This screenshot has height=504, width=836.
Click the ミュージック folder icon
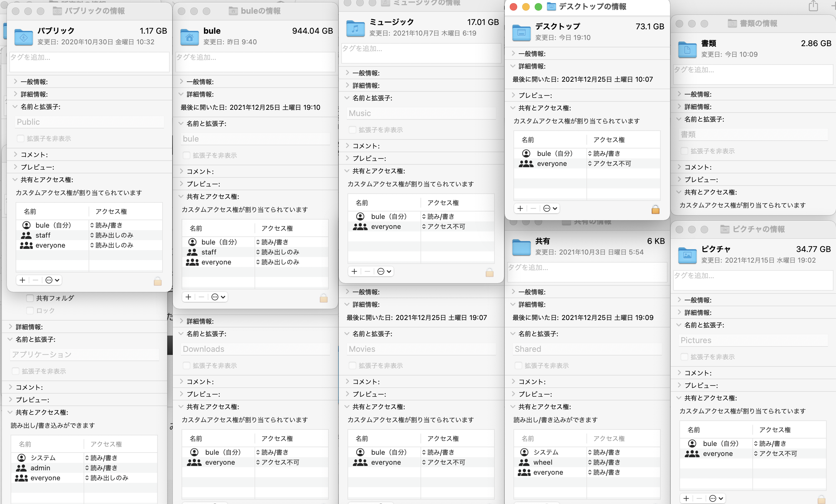[355, 28]
